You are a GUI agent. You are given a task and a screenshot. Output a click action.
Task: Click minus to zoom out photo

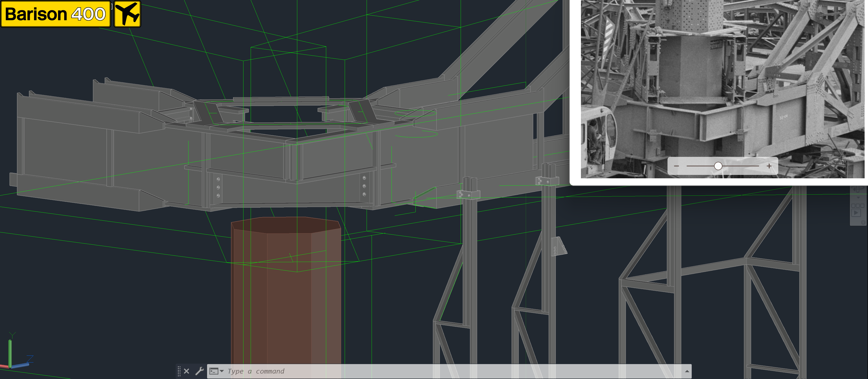(x=676, y=166)
